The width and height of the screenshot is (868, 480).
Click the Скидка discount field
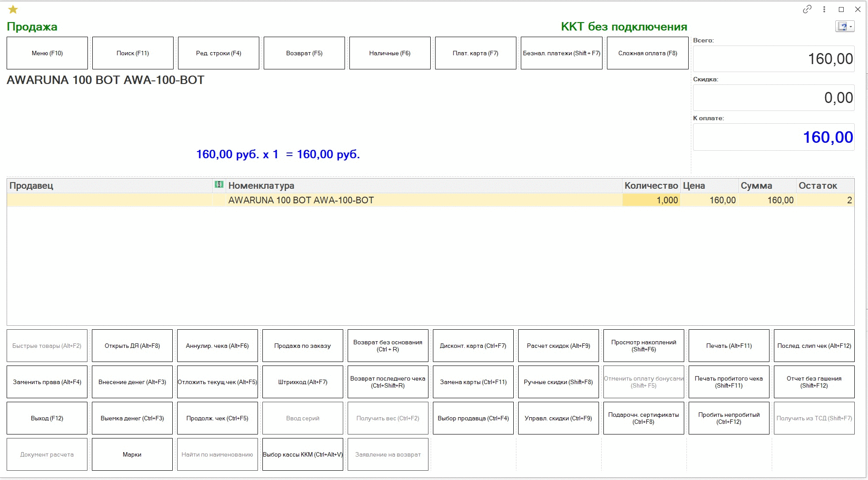tap(774, 98)
